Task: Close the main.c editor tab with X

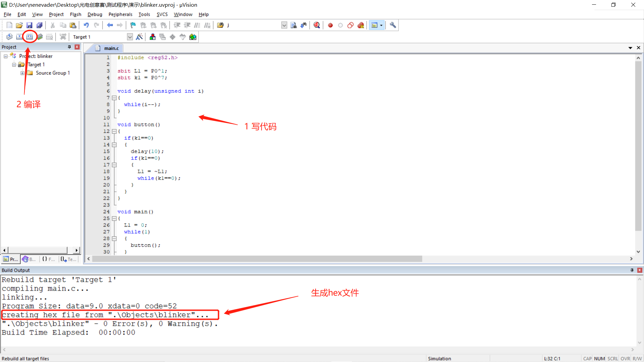Action: pos(639,48)
